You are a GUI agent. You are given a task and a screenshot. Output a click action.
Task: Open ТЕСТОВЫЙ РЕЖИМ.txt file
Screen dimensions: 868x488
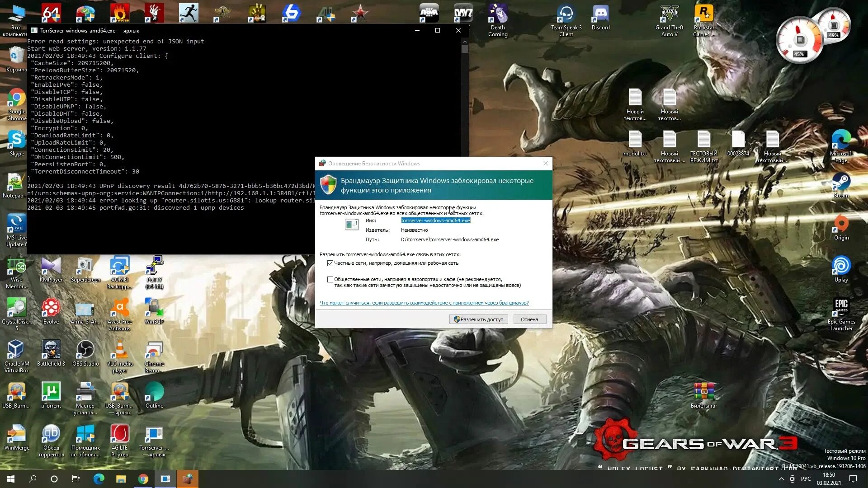(704, 147)
